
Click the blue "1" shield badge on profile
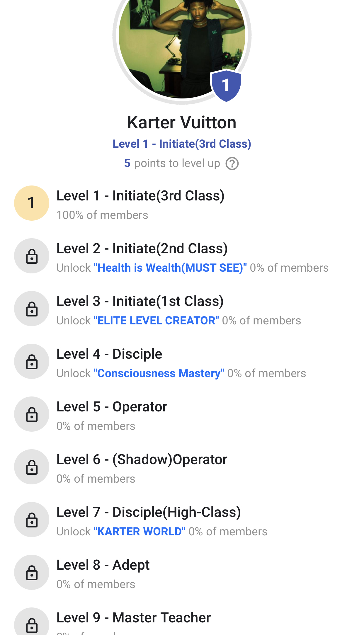click(x=226, y=85)
